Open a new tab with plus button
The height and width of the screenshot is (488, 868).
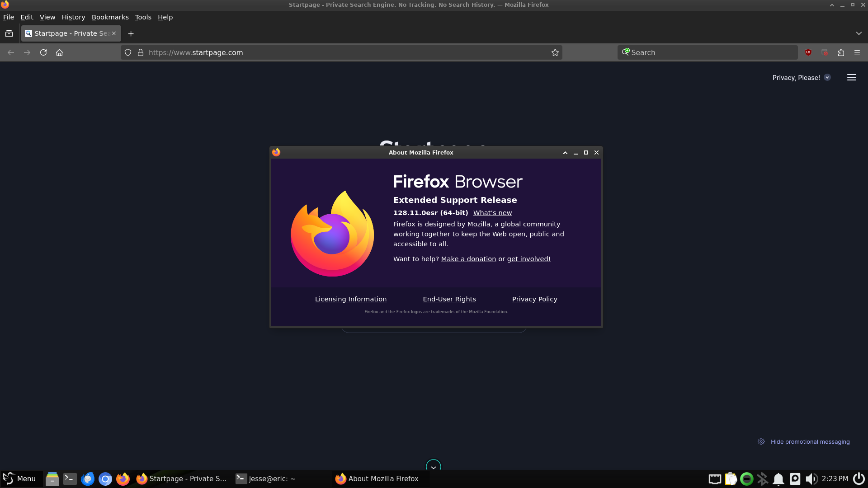[131, 33]
